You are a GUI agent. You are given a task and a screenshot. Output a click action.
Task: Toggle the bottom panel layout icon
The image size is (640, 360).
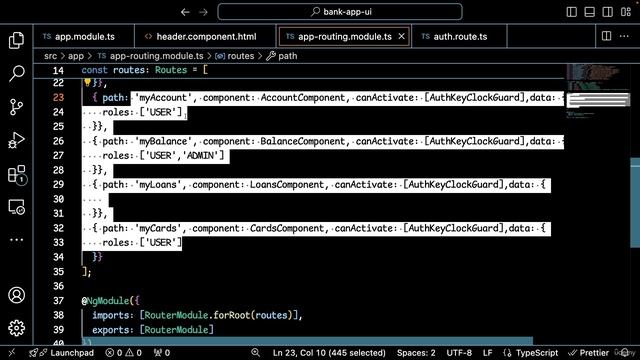(589, 12)
